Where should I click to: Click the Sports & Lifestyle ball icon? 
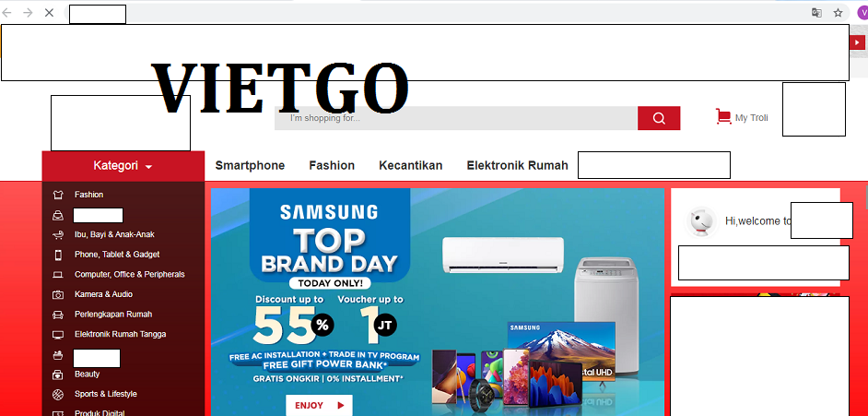pos(57,395)
